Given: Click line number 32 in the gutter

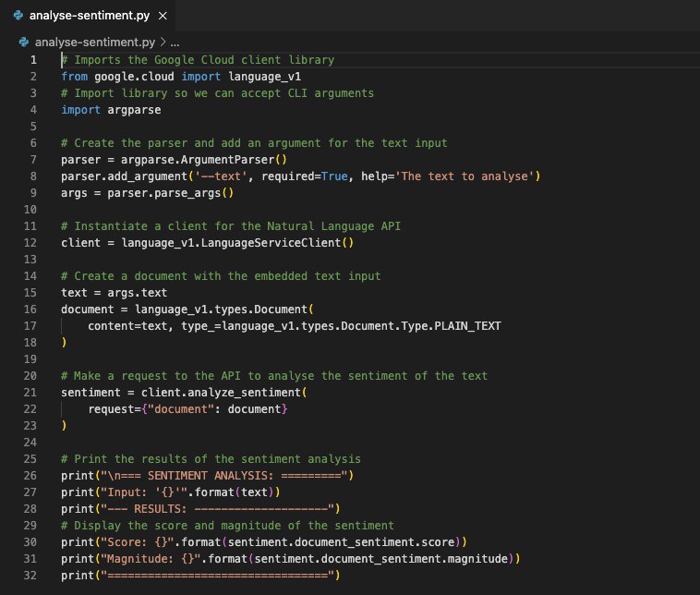Looking at the screenshot, I should pyautogui.click(x=30, y=576).
